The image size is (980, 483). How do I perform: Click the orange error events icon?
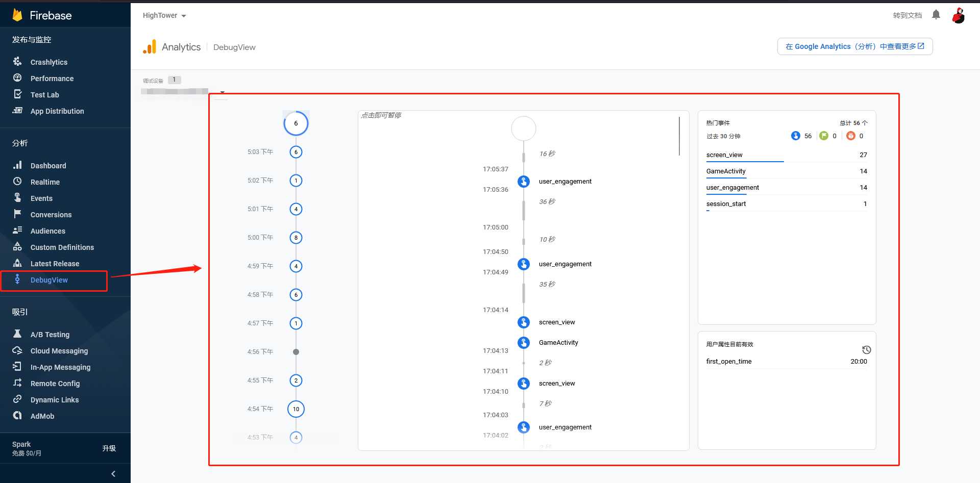pos(850,136)
